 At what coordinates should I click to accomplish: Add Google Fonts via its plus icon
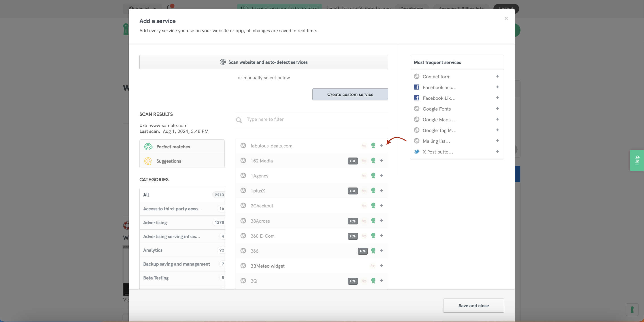coord(497,109)
